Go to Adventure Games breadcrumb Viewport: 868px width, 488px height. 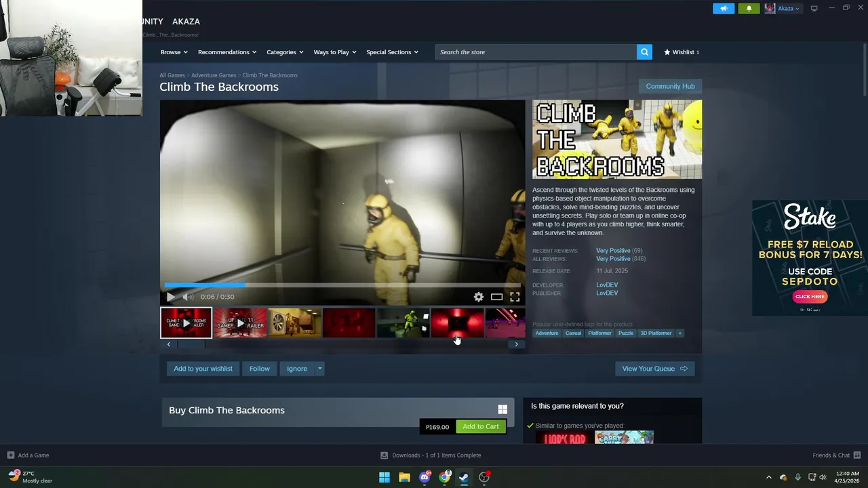(x=214, y=75)
